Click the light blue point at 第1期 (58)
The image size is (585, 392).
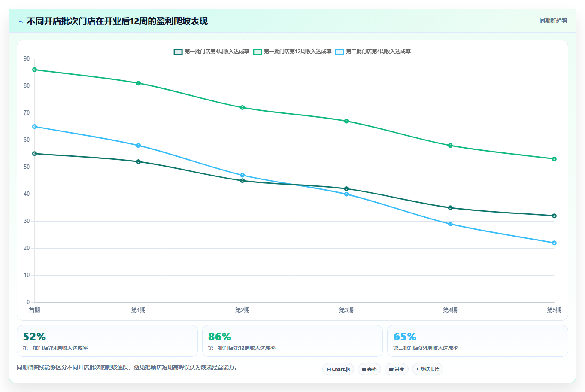[x=139, y=146]
